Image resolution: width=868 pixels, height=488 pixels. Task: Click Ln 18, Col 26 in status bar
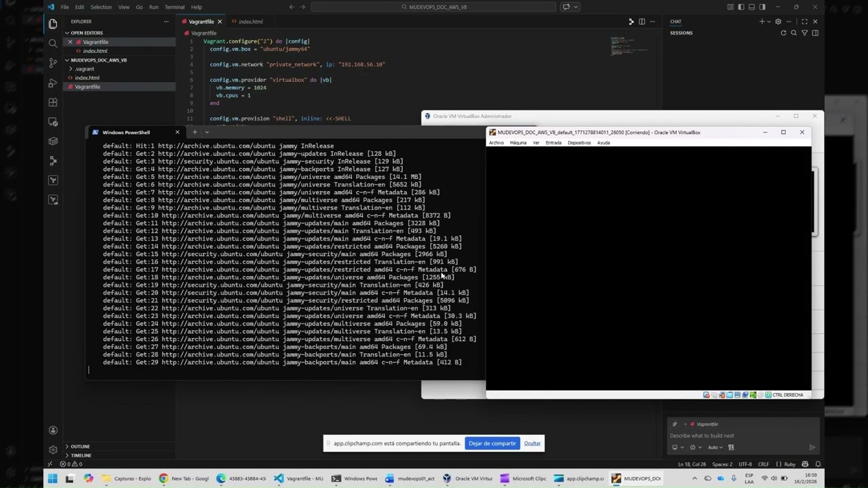[692, 464]
